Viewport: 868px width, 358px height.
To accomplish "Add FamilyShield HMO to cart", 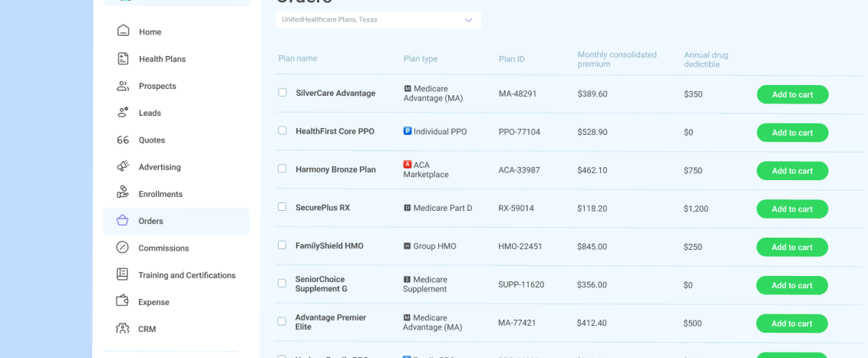I will pyautogui.click(x=792, y=247).
